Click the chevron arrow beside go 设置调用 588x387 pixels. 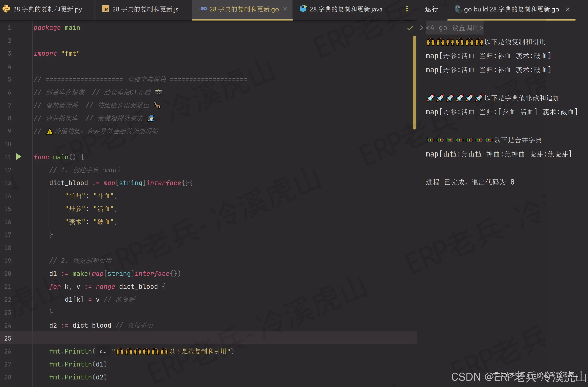pos(421,28)
